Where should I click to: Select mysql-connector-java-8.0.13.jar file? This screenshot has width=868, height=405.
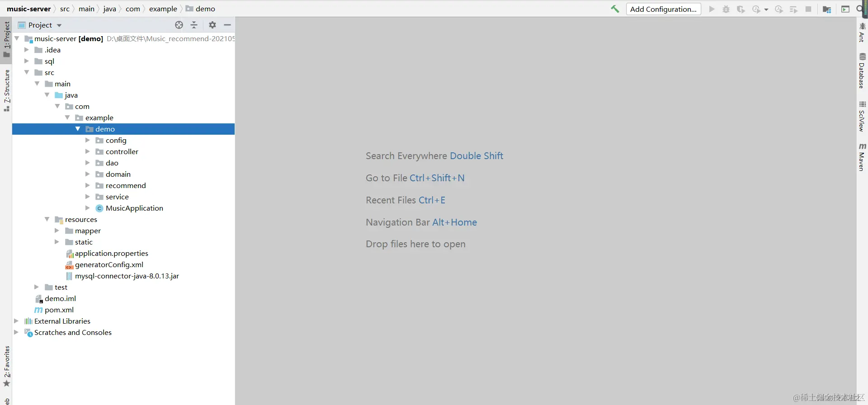[127, 276]
